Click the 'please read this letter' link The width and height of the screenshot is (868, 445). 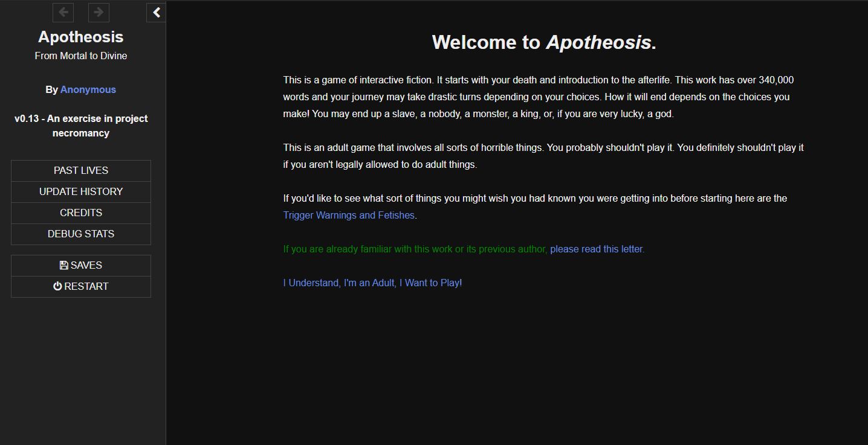coord(597,249)
